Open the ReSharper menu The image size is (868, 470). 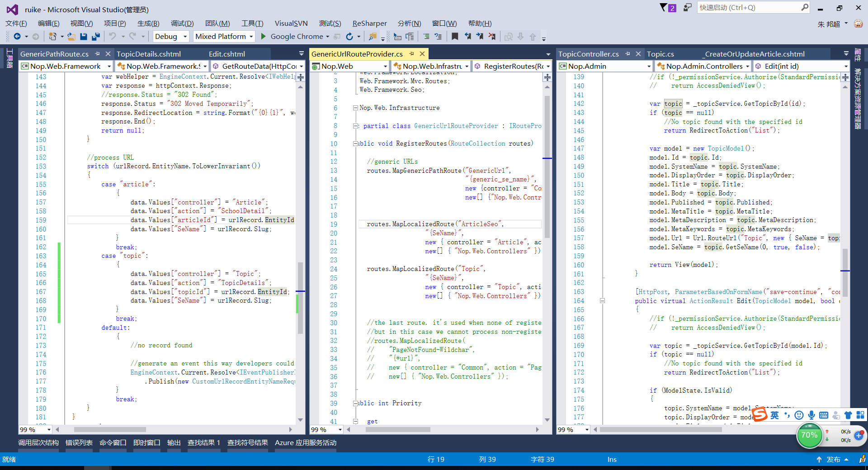370,24
